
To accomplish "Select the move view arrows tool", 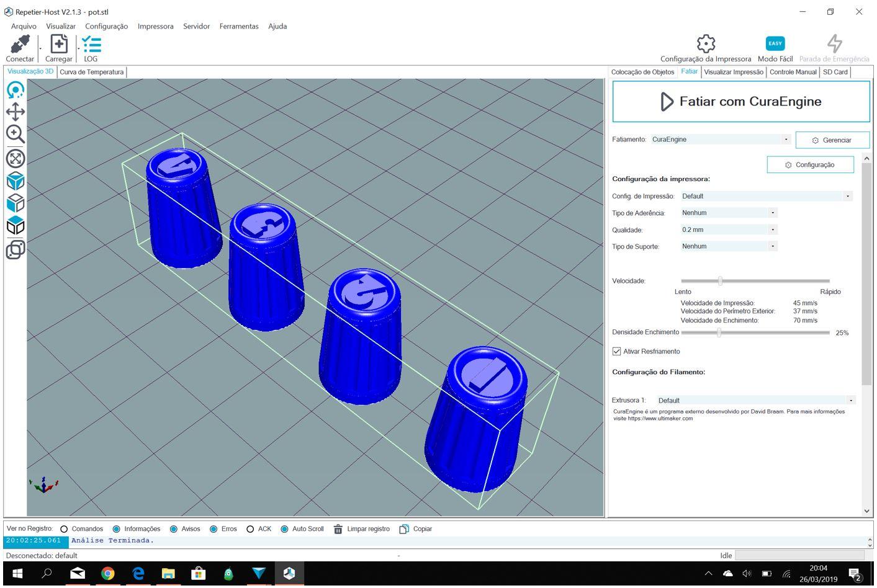I will pos(16,112).
